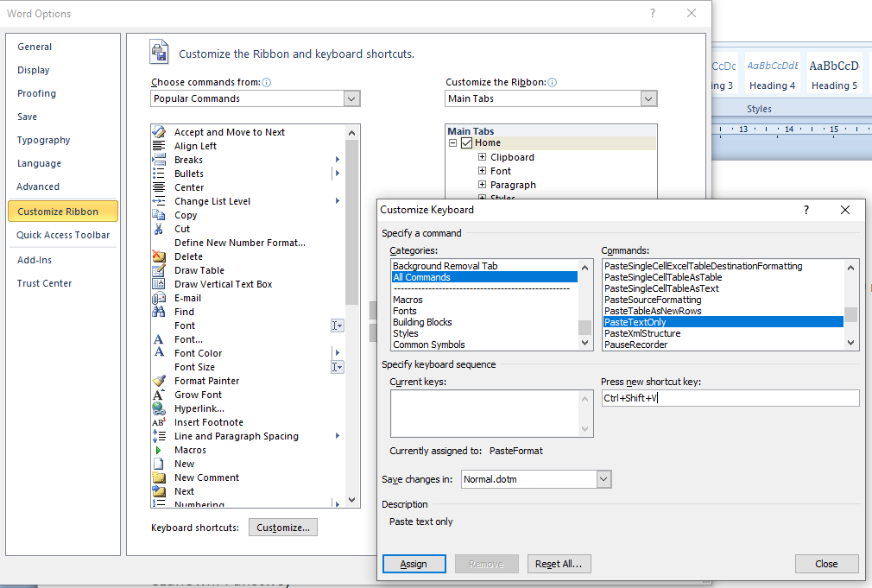872x588 pixels.
Task: Select Define New Number Format... in the commands list
Action: click(240, 243)
